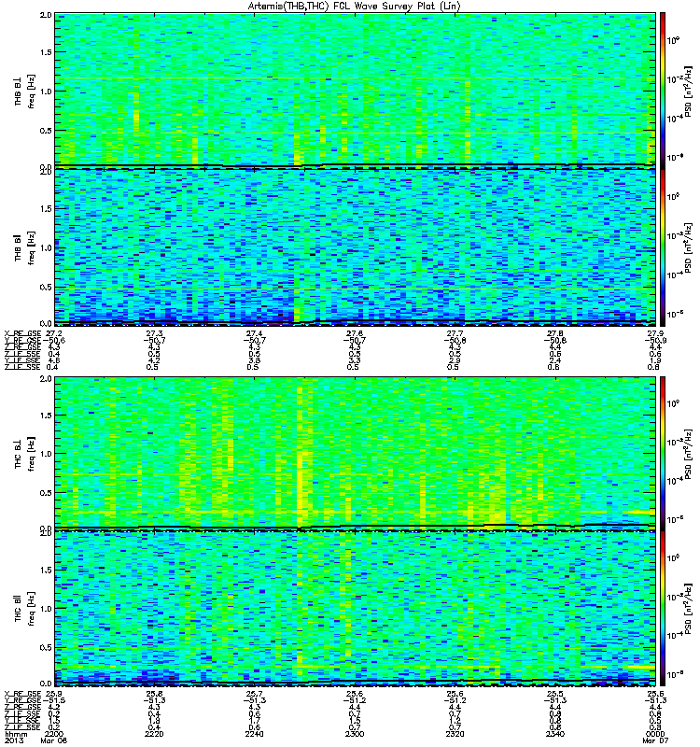Select the THC B-parallel spectrogram panel
700x747 pixels.
pyautogui.click(x=355, y=609)
